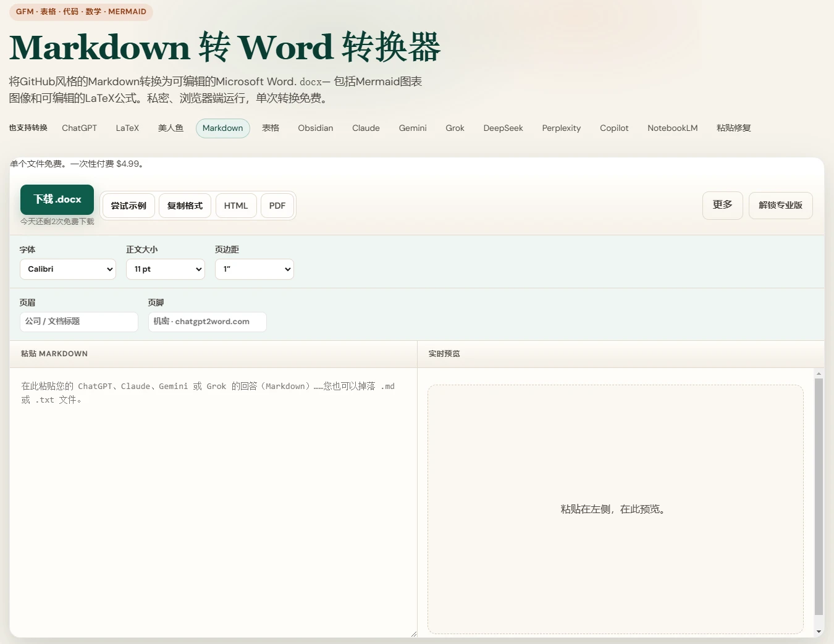Click the Markdown paste text area
Viewport: 834px width, 644px height.
pyautogui.click(x=213, y=503)
